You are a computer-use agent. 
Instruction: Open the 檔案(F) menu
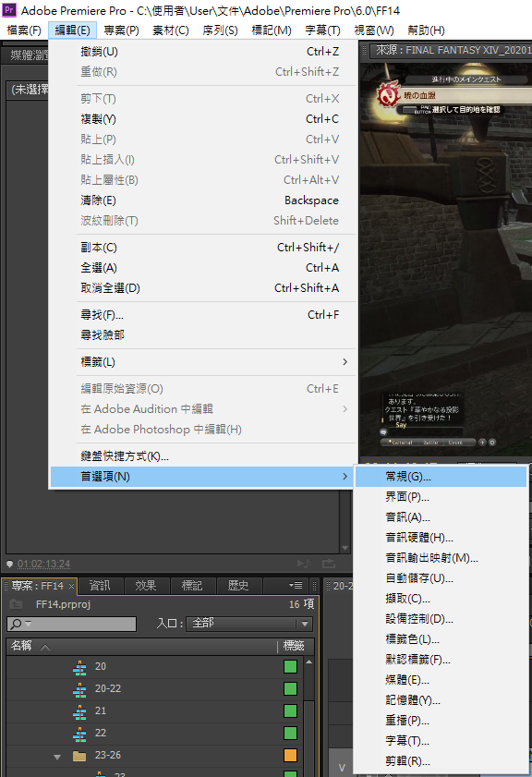24,30
